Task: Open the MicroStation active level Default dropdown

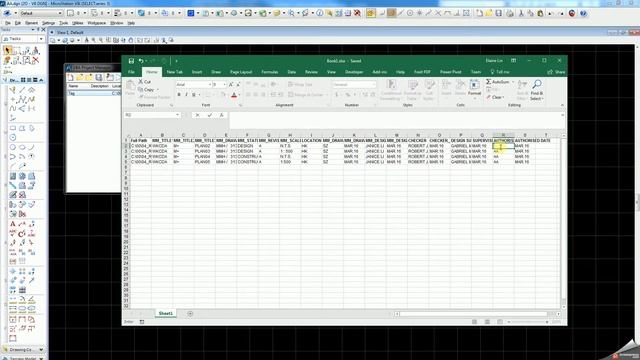Action: (41, 13)
